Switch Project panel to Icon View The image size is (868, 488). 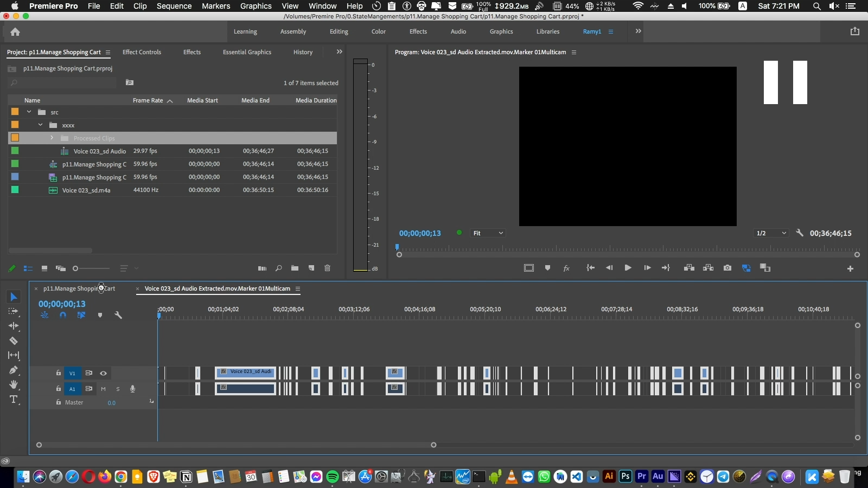(44, 268)
